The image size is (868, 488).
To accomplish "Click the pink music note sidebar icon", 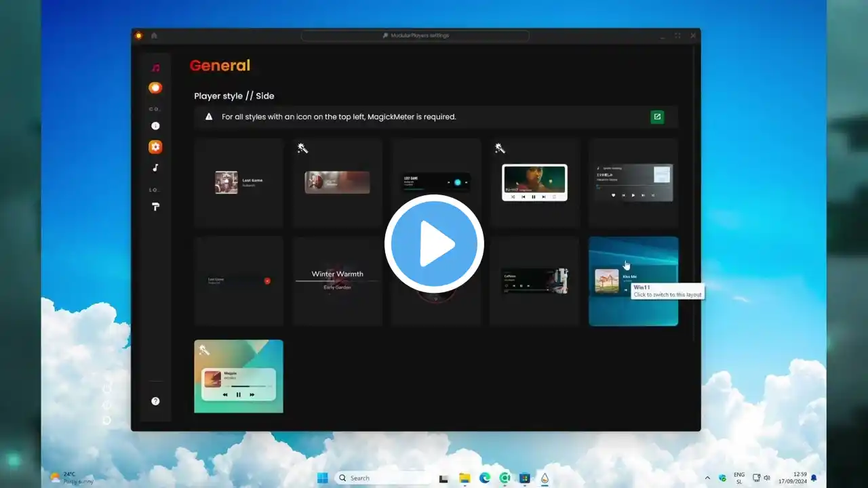I will pos(155,68).
